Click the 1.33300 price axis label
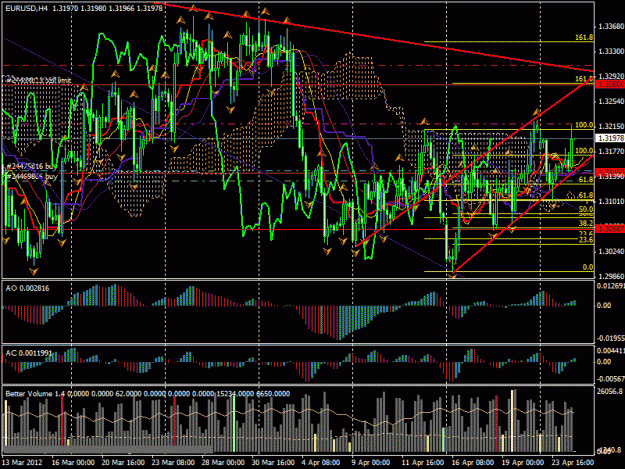 611,51
